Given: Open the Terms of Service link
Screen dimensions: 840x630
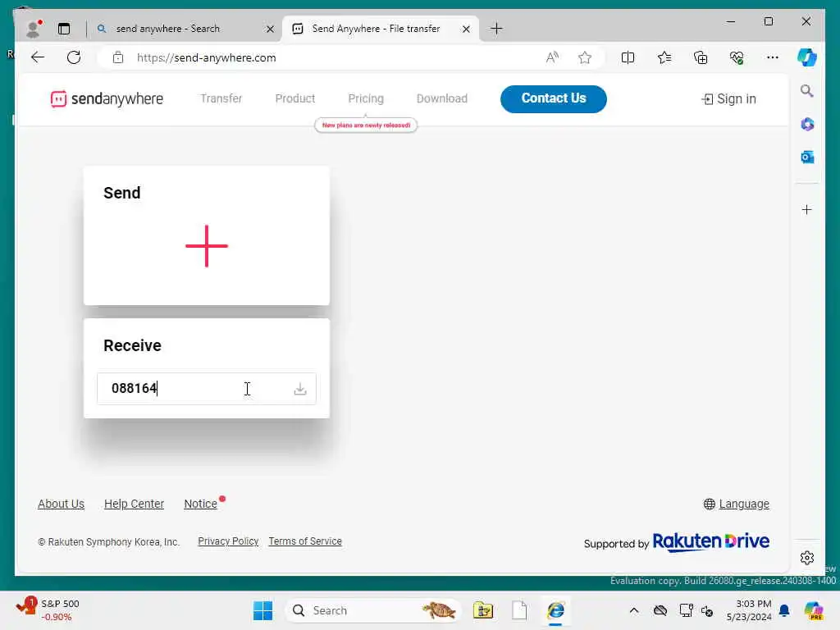Looking at the screenshot, I should (305, 541).
